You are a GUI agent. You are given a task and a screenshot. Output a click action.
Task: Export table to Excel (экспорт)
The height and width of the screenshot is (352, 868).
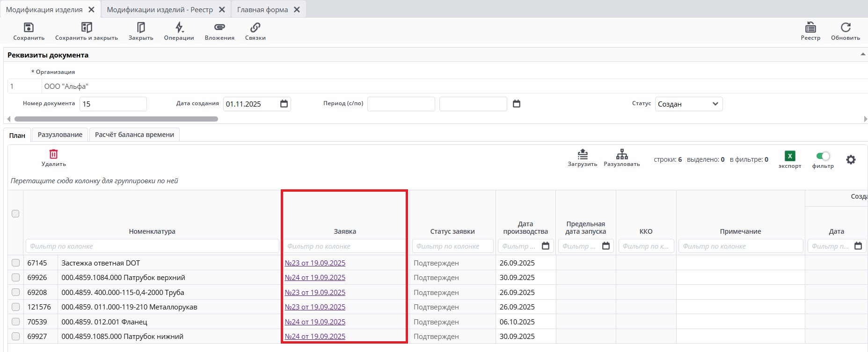click(790, 156)
